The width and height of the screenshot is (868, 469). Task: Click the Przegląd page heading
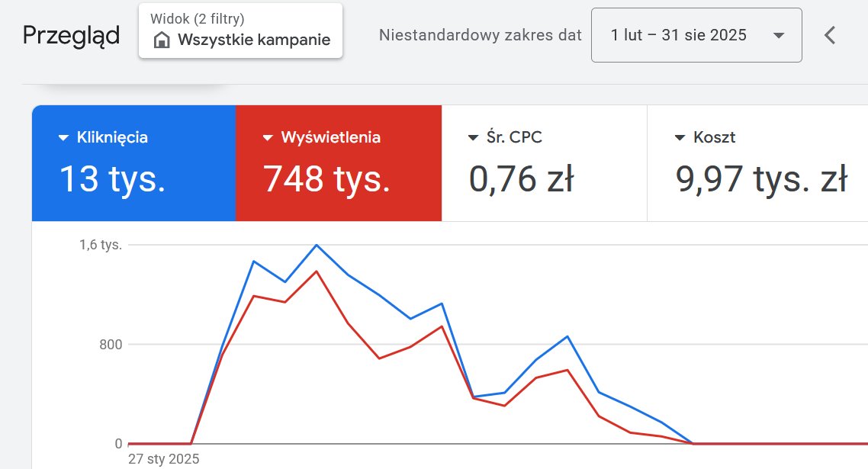(x=71, y=36)
